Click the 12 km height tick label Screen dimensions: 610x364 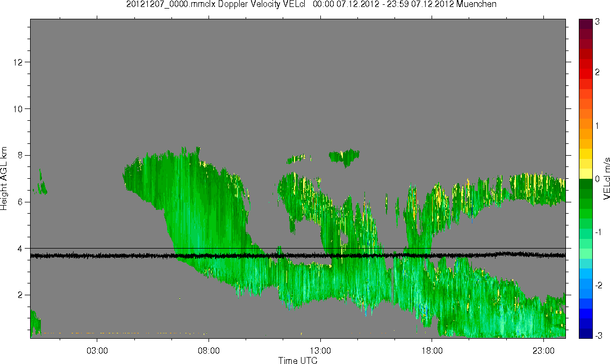pyautogui.click(x=18, y=62)
